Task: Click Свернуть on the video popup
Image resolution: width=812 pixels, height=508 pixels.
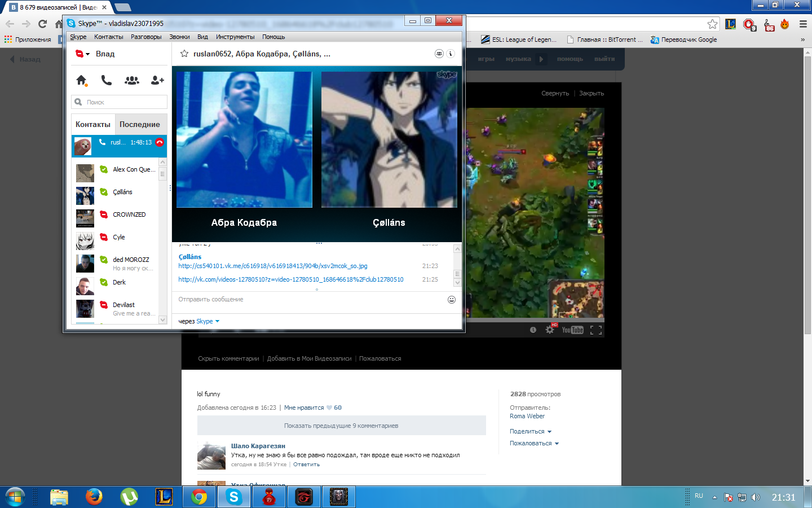Action: (x=555, y=93)
